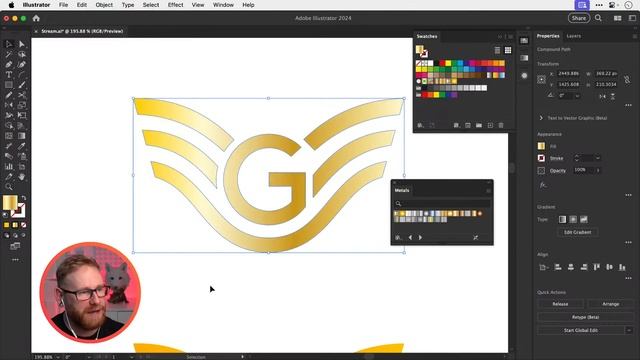Screen dimensions: 640x360
Task: Toggle constrain width and height proportions
Action: (627, 79)
